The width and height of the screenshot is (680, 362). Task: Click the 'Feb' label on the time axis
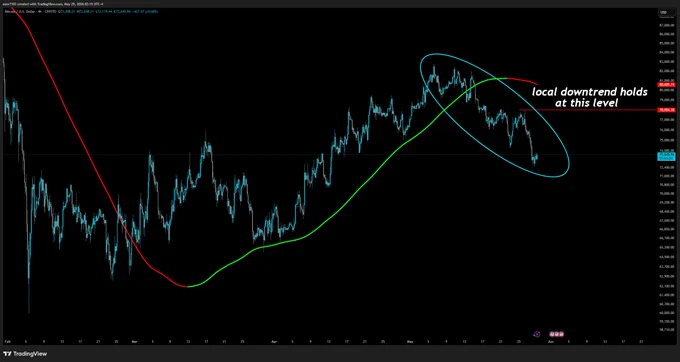[x=7, y=342]
